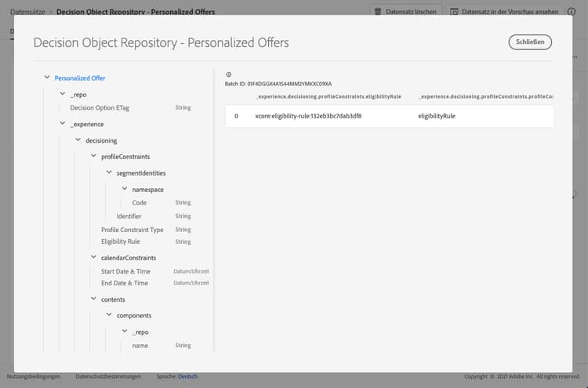Viewport: 588px width, 388px height.
Task: Open the Nutzungsbedingungen footer link
Action: (x=34, y=376)
